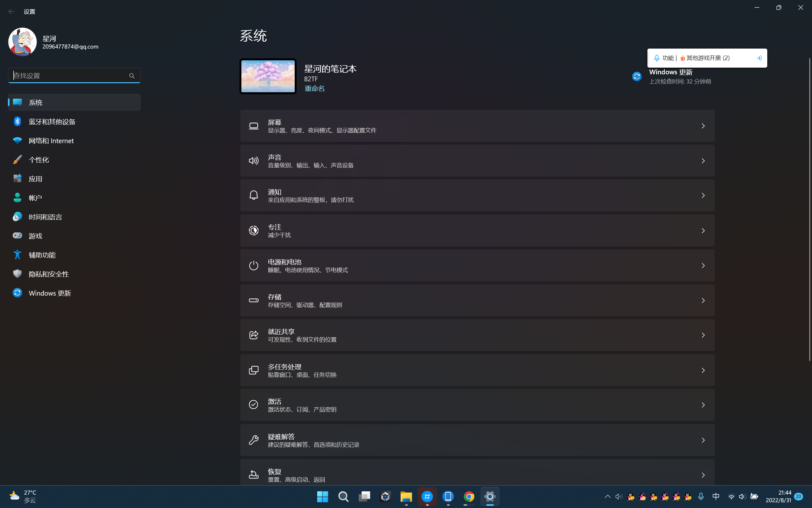Open 蓝牙和其他设备 in the sidebar
Viewport: 812px width, 508px height.
(75, 122)
